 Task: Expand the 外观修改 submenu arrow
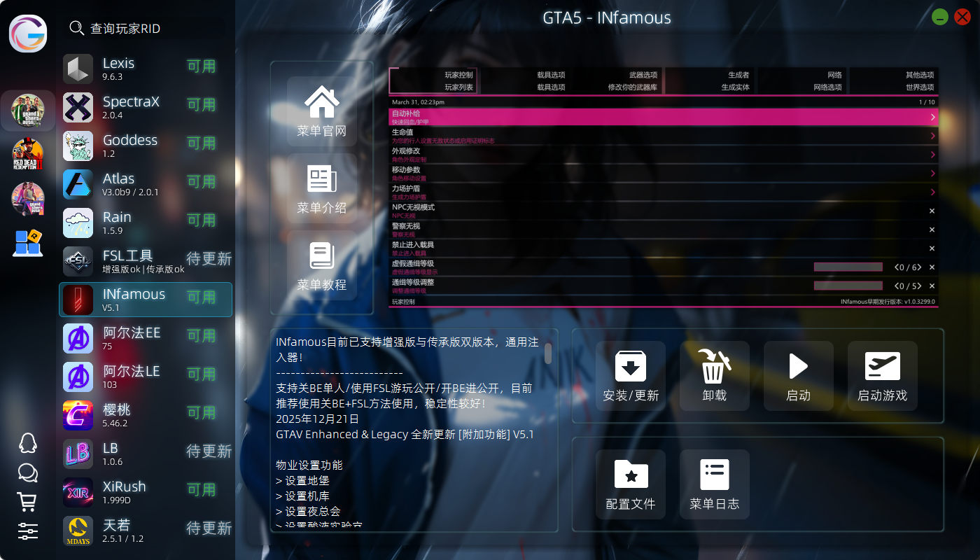click(x=932, y=155)
